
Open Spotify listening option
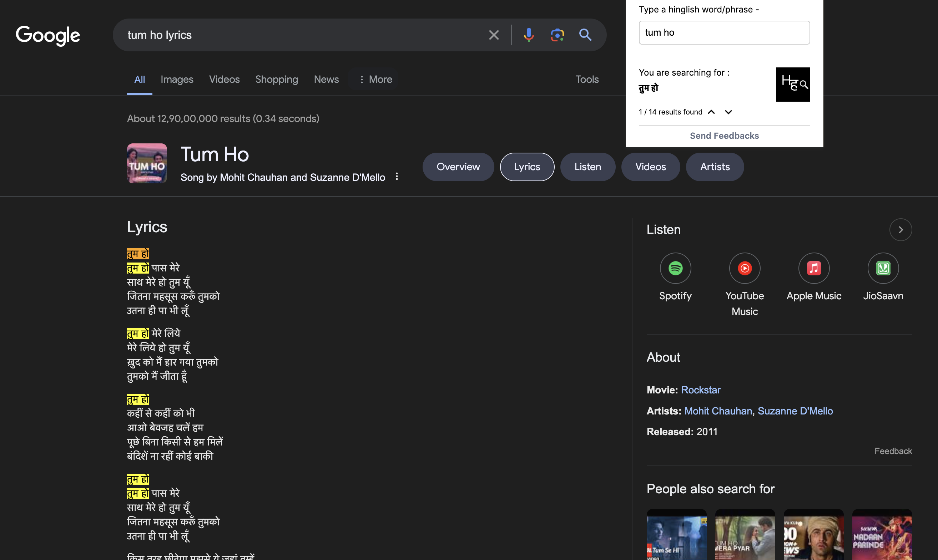click(675, 278)
